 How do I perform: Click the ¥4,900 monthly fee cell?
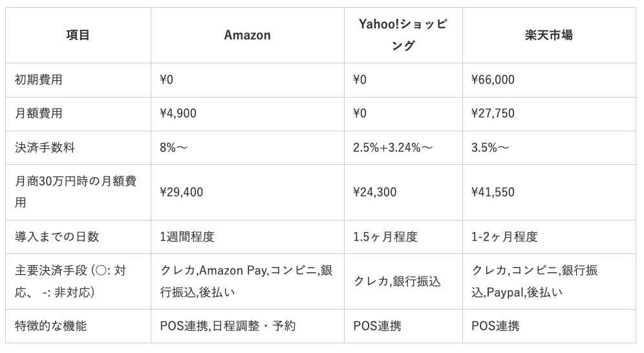178,114
